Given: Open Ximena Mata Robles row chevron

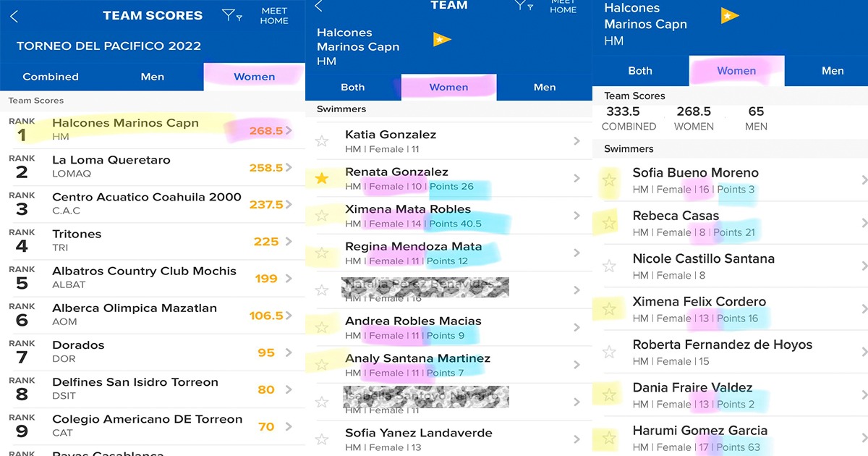Looking at the screenshot, I should pos(576,216).
